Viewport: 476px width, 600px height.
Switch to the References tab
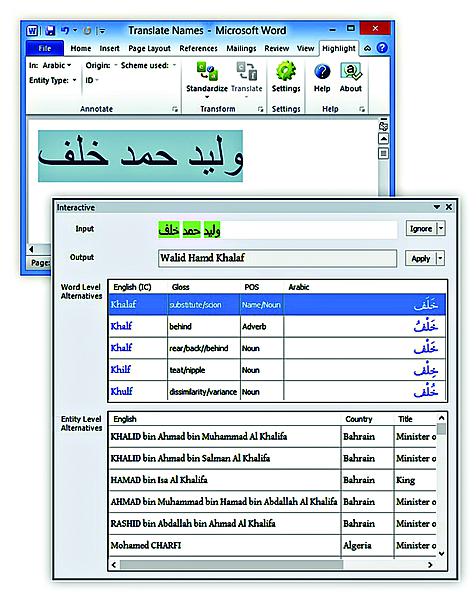198,49
